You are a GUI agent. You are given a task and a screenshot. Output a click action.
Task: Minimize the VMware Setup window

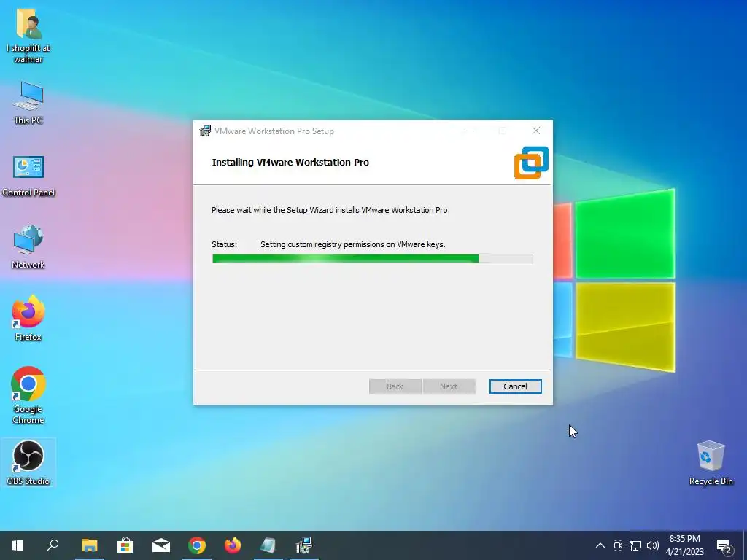click(470, 131)
